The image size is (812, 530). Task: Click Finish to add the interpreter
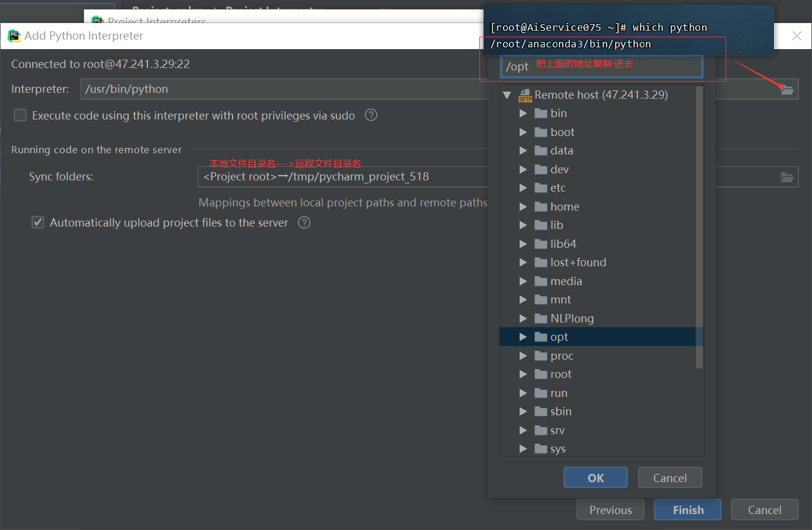tap(687, 509)
